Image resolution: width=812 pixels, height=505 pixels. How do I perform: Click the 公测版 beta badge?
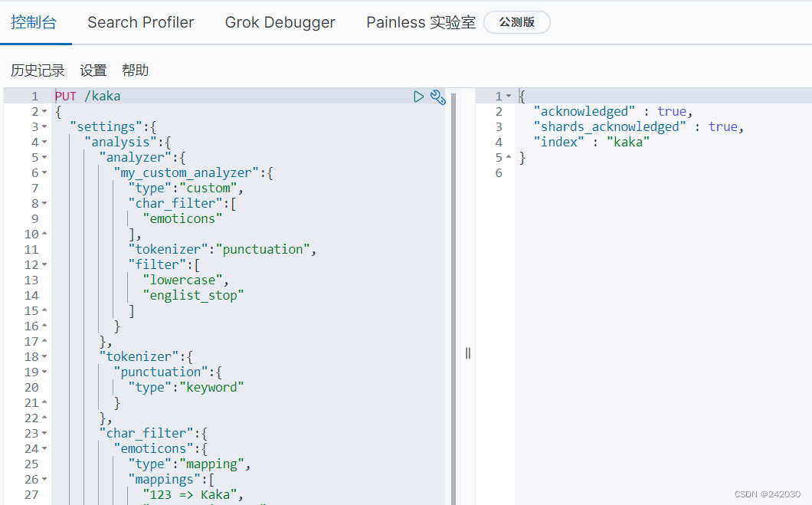click(x=517, y=22)
